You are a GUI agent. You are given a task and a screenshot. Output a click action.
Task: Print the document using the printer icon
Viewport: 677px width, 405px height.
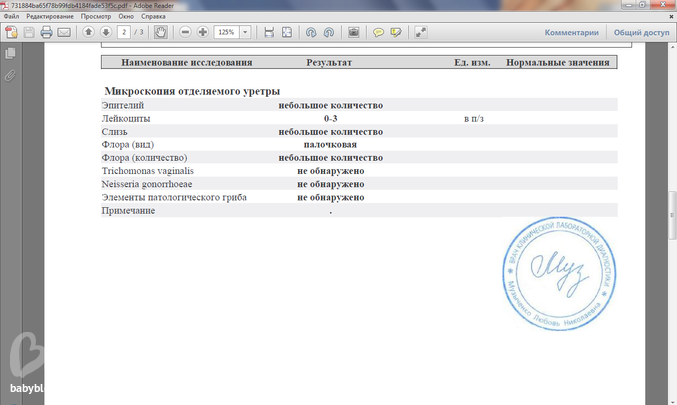coord(46,32)
